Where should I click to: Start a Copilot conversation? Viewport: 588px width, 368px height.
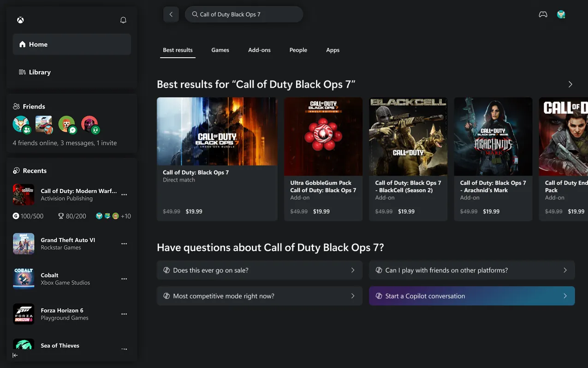472,296
